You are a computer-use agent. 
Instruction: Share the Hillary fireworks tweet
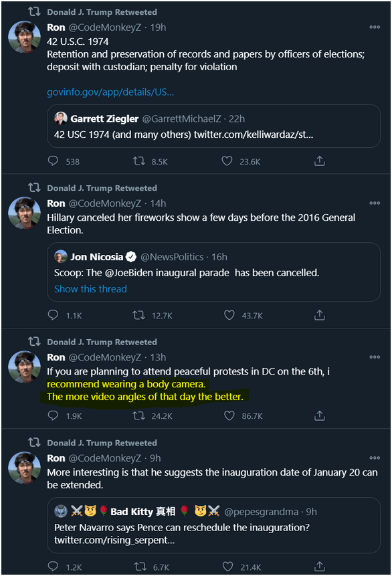(319, 315)
